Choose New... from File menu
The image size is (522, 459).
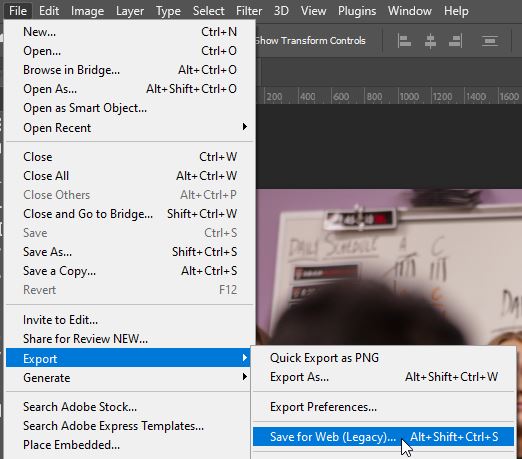(x=130, y=32)
